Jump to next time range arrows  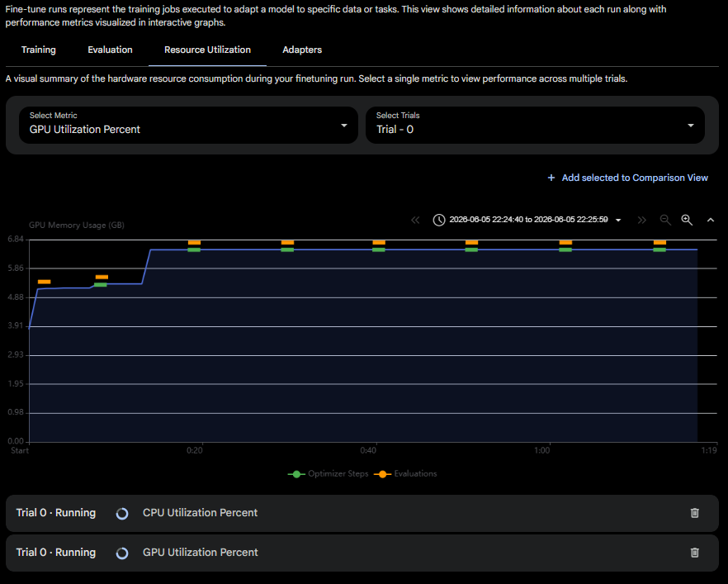coord(641,220)
